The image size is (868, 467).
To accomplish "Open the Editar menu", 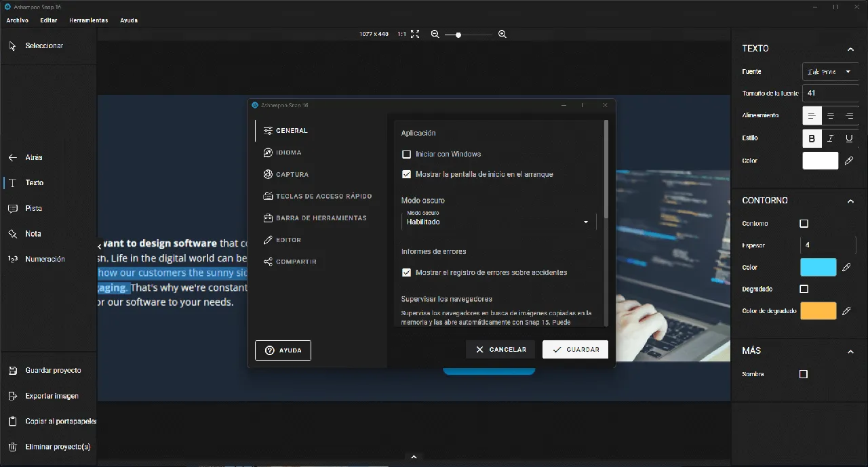I will 49,20.
